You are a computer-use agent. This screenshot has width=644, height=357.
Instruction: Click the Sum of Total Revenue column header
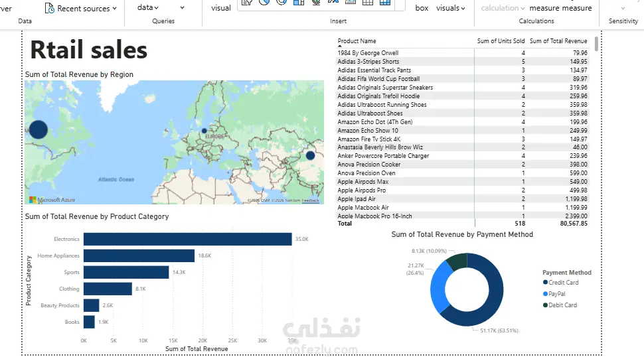pyautogui.click(x=558, y=41)
